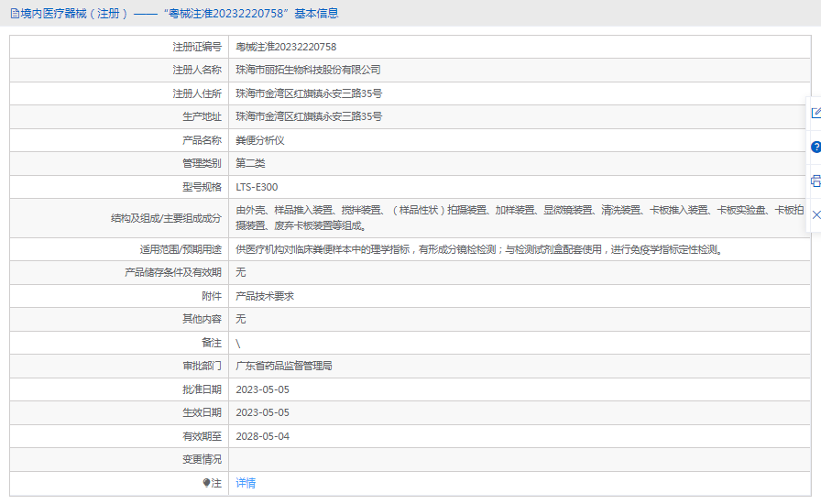Click 珠海市丽拓生物科技股份有限公司 cell
Viewport: 821px width, 504px height.
(x=308, y=71)
